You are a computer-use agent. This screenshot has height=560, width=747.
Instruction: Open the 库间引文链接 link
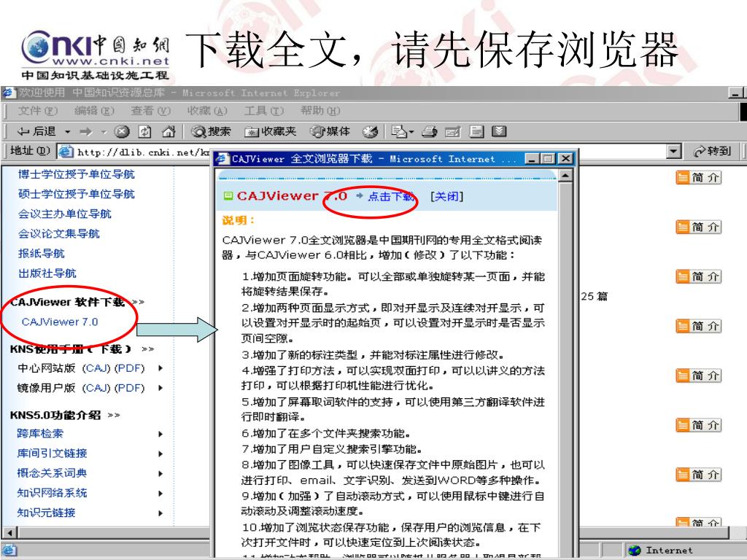point(52,454)
